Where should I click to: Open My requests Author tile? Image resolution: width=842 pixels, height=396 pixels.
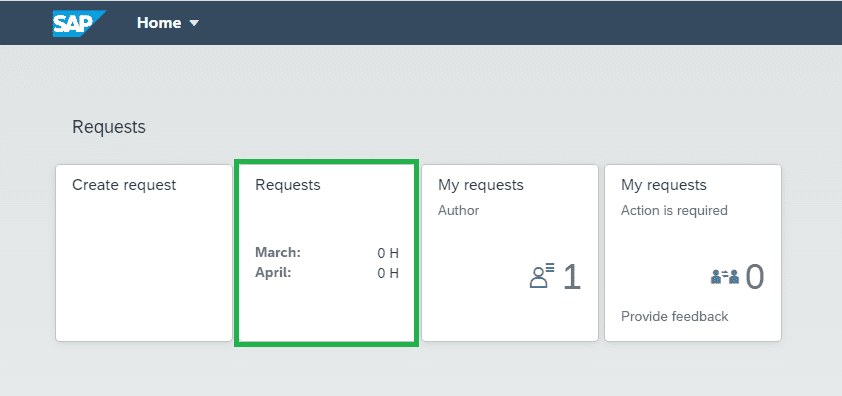510,253
